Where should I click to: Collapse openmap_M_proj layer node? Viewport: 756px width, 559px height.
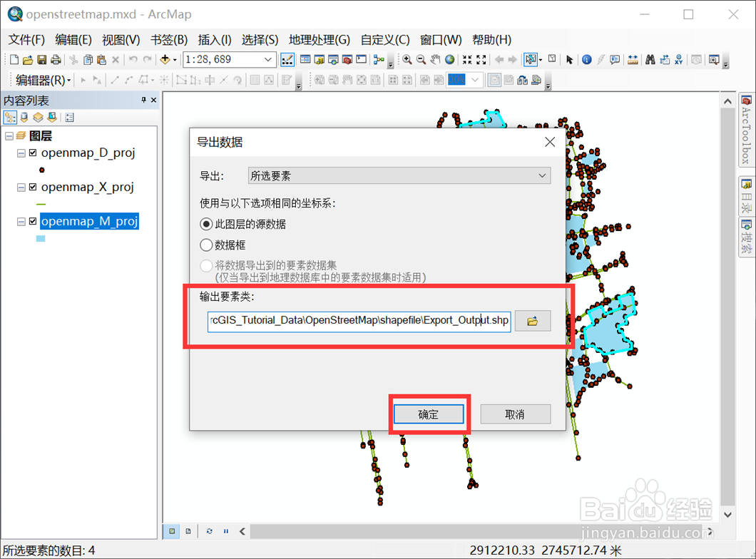tap(21, 222)
